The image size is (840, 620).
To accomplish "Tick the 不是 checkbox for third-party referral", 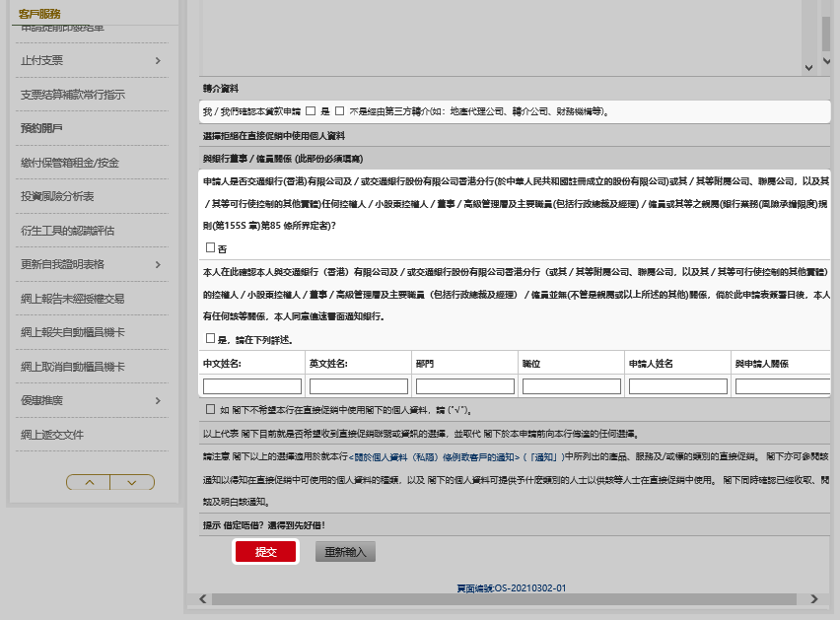I will pos(340,111).
